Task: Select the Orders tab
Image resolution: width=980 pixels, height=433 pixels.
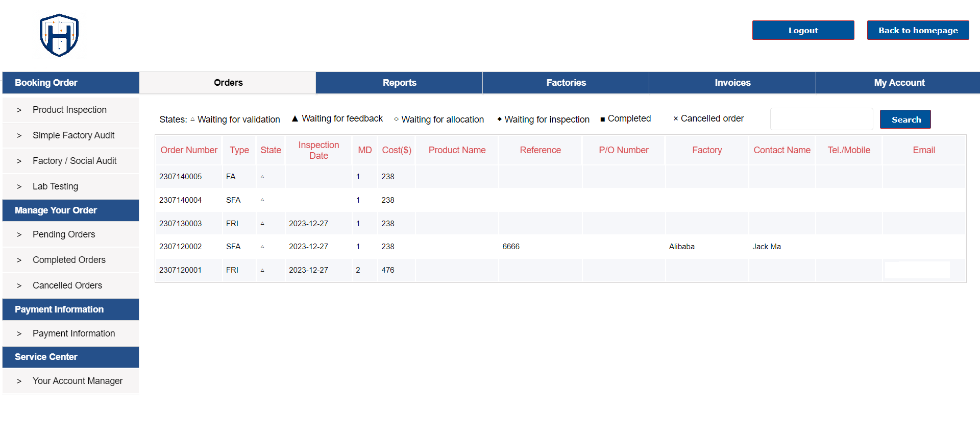Action: [x=228, y=83]
